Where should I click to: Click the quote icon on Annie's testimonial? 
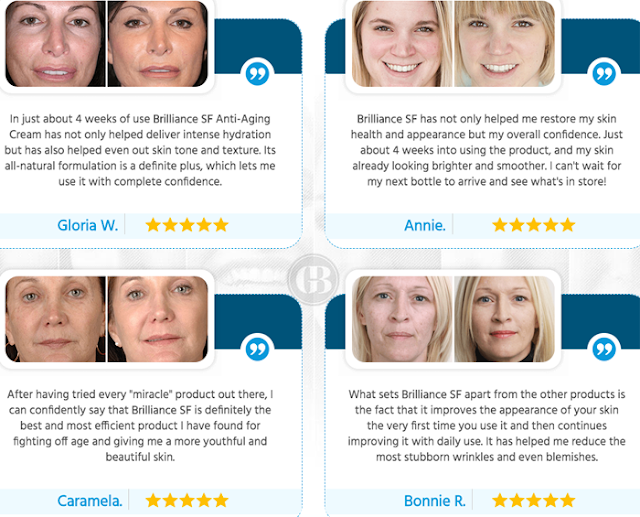[x=604, y=74]
